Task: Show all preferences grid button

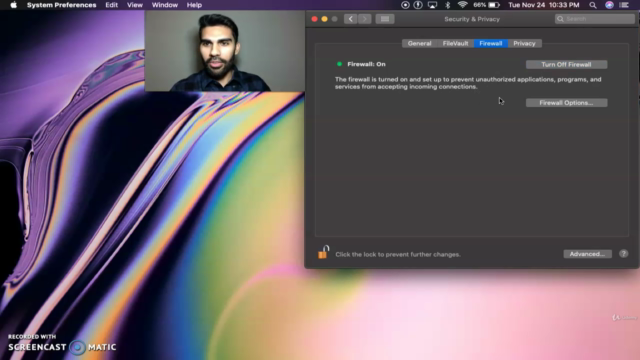Action: click(385, 19)
